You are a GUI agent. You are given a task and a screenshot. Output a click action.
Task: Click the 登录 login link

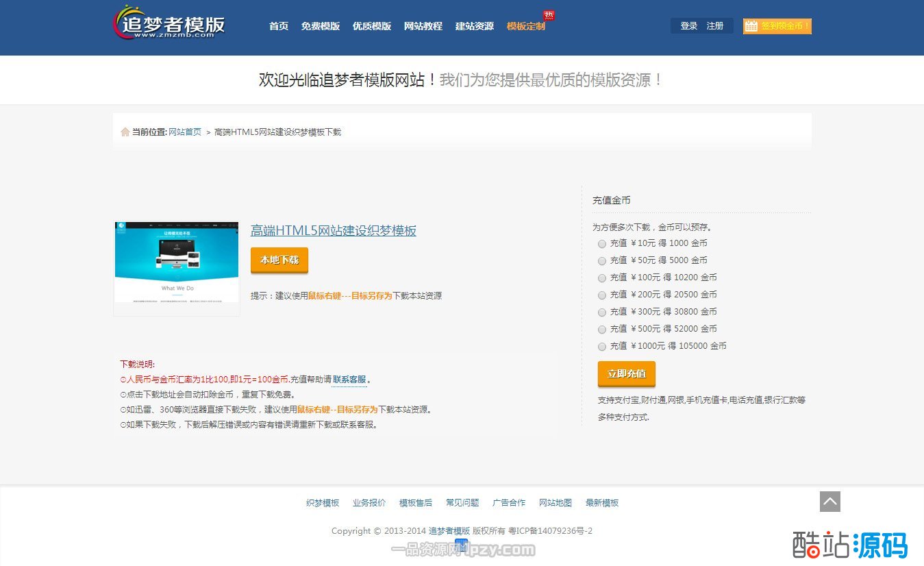[688, 26]
